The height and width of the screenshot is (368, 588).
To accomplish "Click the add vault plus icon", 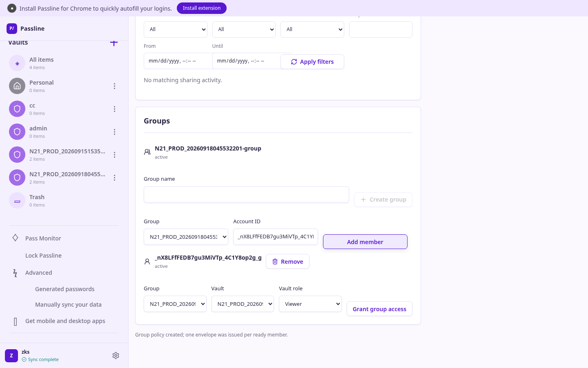I will tap(114, 43).
